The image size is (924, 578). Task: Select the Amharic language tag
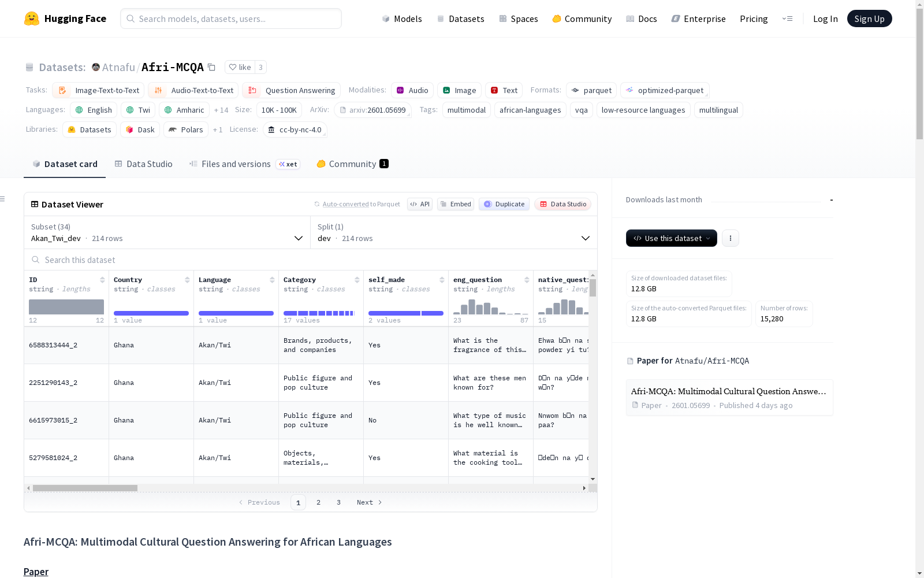(x=184, y=110)
